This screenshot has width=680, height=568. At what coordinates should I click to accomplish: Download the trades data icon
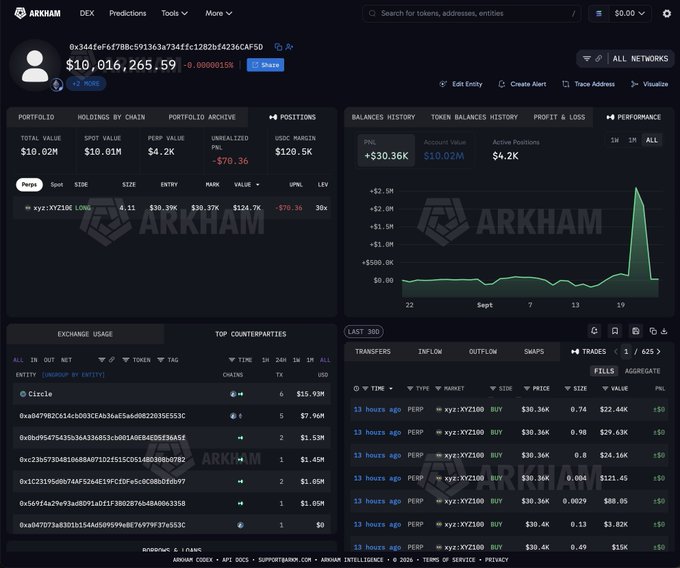click(664, 331)
